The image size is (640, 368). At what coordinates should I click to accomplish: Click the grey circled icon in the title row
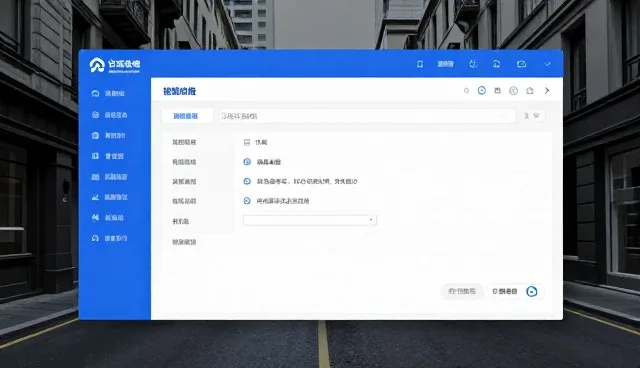click(513, 91)
